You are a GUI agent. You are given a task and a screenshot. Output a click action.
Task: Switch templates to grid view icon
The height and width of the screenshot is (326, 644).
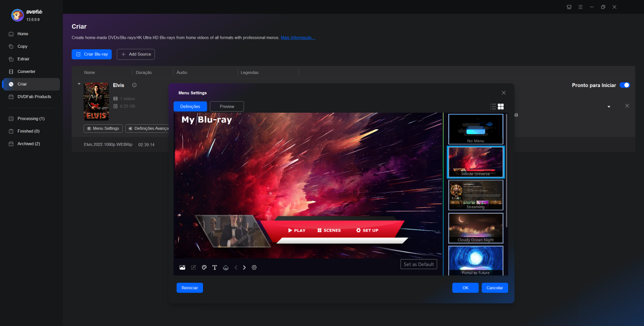click(501, 107)
